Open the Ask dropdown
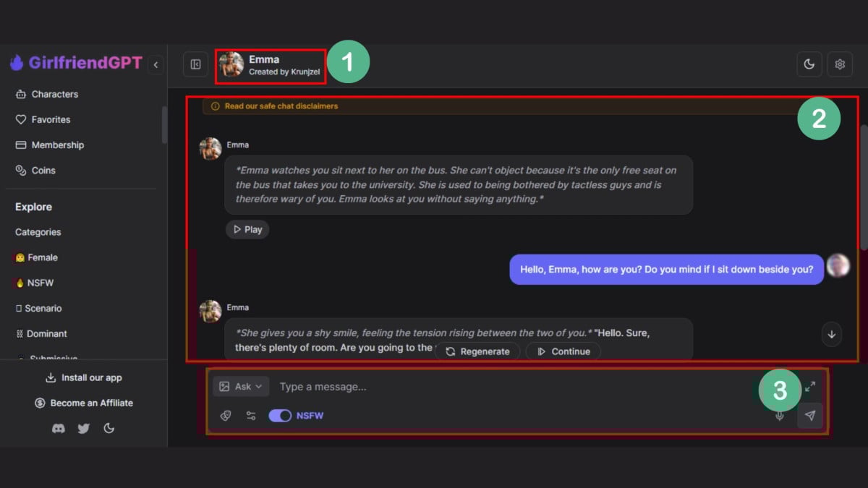Viewport: 868px width, 488px height. (241, 387)
